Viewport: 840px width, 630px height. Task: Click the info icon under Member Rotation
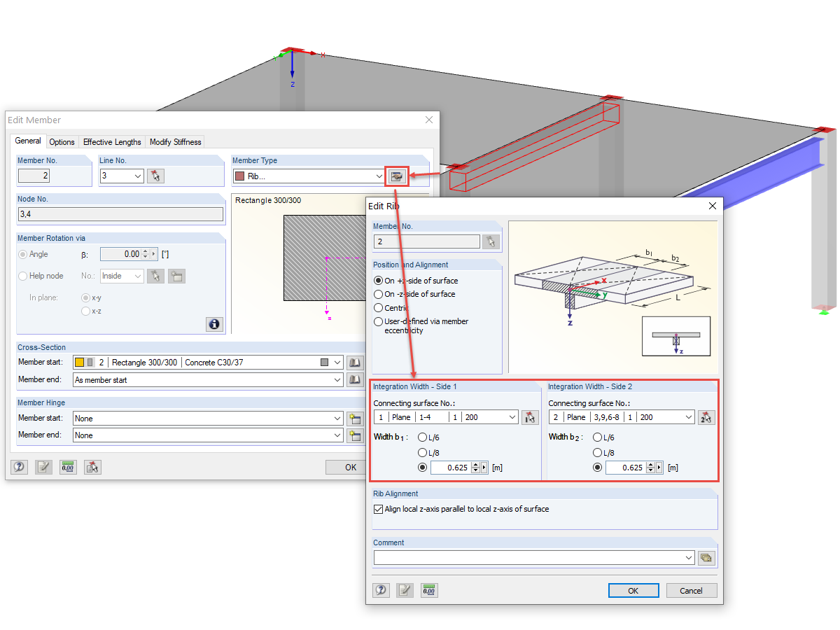pos(214,324)
